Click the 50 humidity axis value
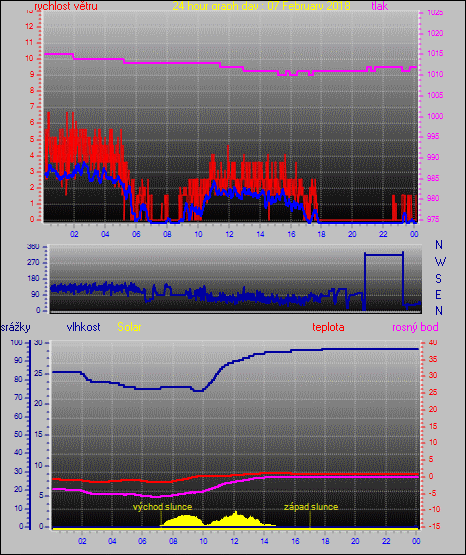This screenshot has height=555, width=466. 18,434
